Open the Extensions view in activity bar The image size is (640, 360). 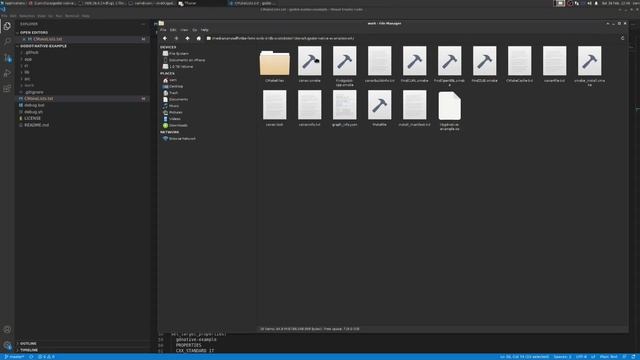tap(7, 89)
